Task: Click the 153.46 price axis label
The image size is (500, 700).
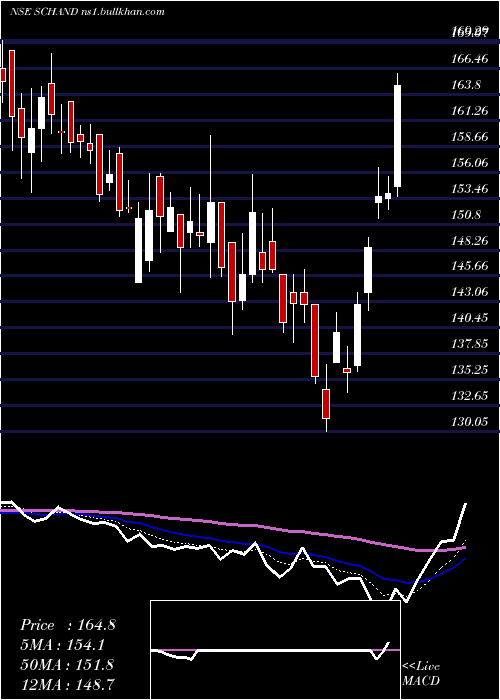Action: [469, 188]
